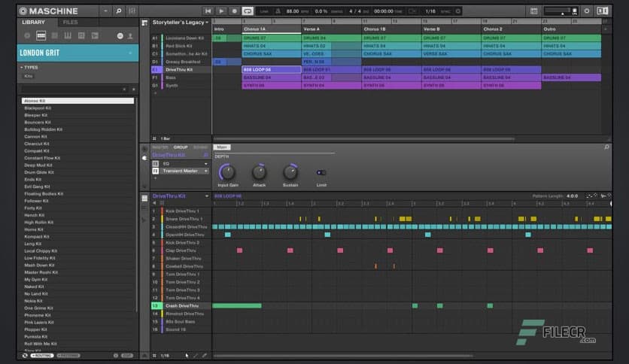The height and width of the screenshot is (364, 629).
Task: Toggle the Limit switch
Action: tap(321, 172)
